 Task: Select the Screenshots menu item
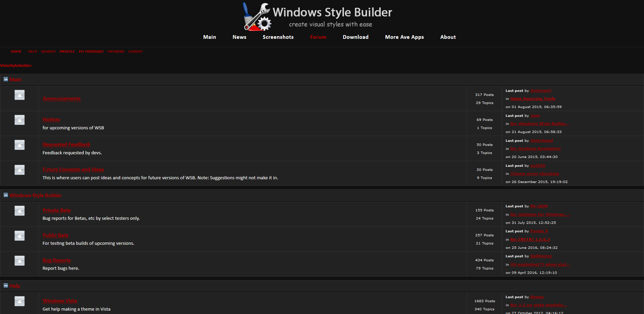278,37
